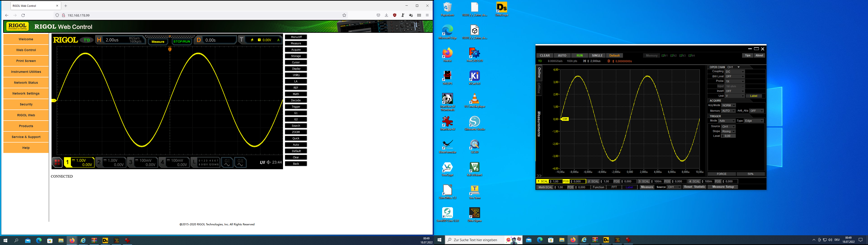
Task: Click the Measure Setup button
Action: coord(723,187)
